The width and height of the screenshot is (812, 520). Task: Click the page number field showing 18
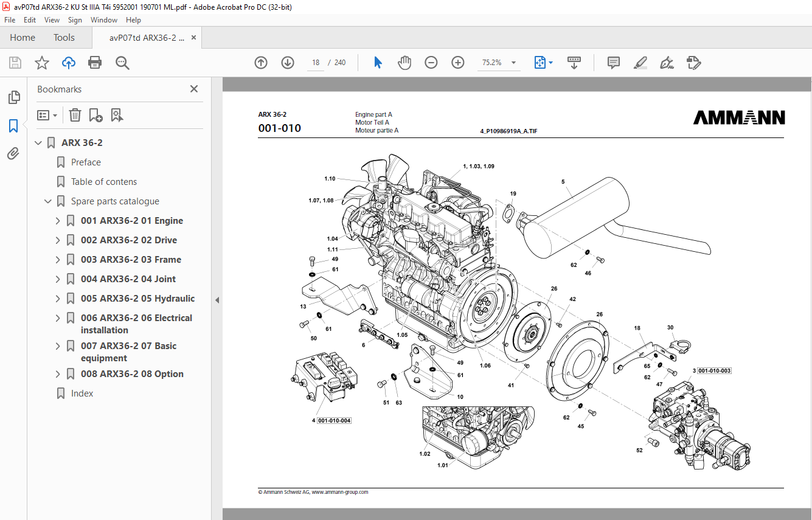pyautogui.click(x=316, y=63)
